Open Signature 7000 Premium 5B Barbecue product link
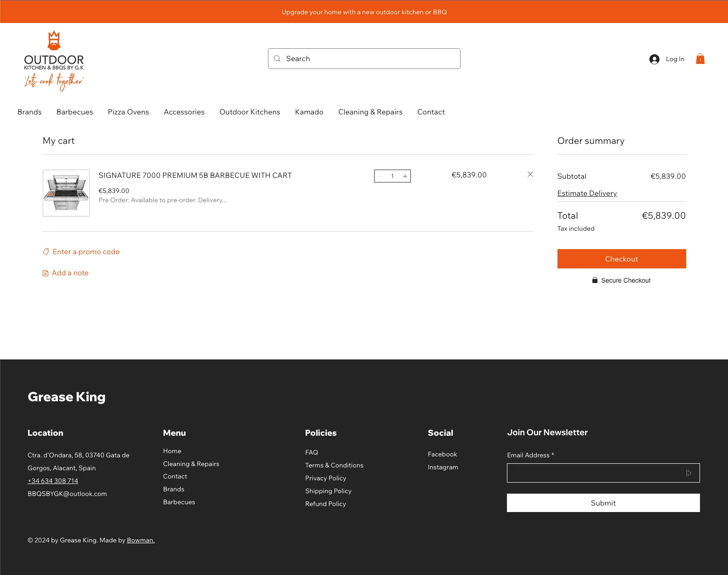This screenshot has width=728, height=575. pos(195,176)
